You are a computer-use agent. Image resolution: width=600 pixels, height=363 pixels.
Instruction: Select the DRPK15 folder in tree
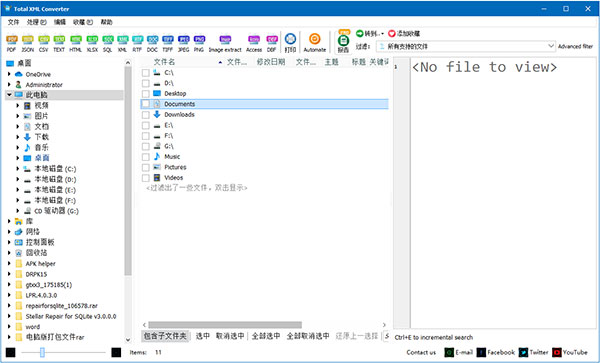pyautogui.click(x=36, y=274)
